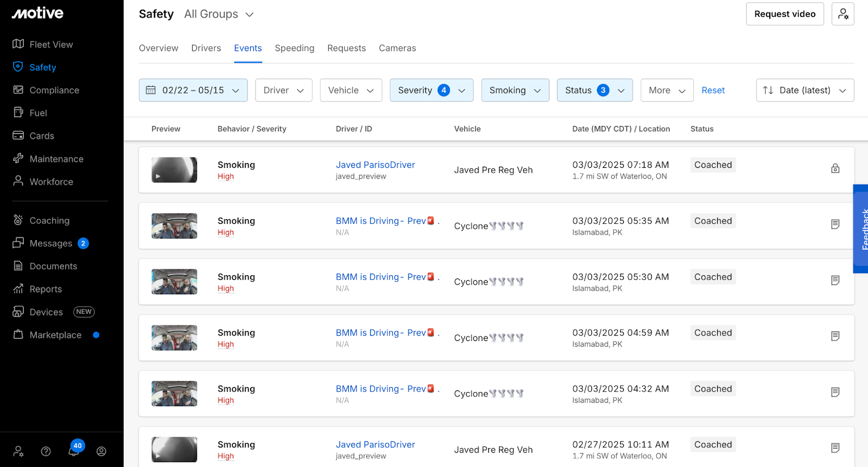Expand the All Groups selector
Viewport: 868px width, 467px height.
[219, 14]
